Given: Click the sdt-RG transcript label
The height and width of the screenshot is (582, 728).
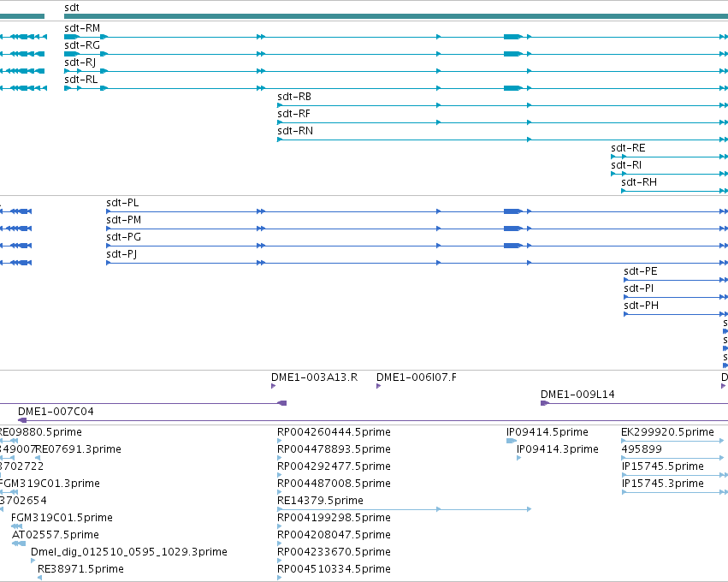Looking at the screenshot, I should (82, 45).
